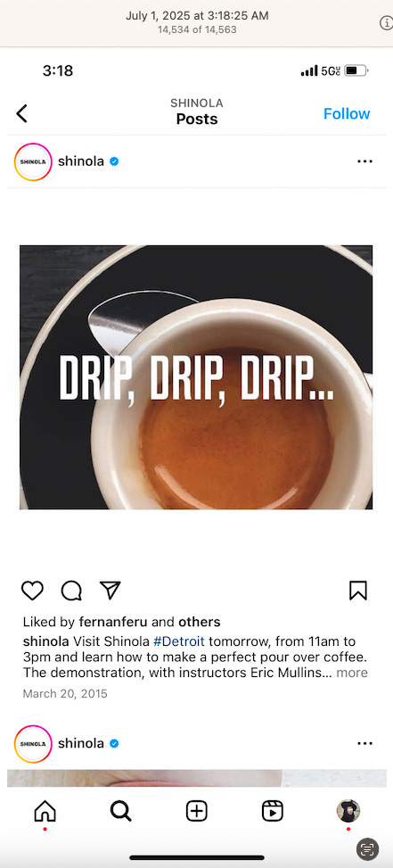Share post via paper plane icon
The height and width of the screenshot is (868, 393).
coord(110,590)
